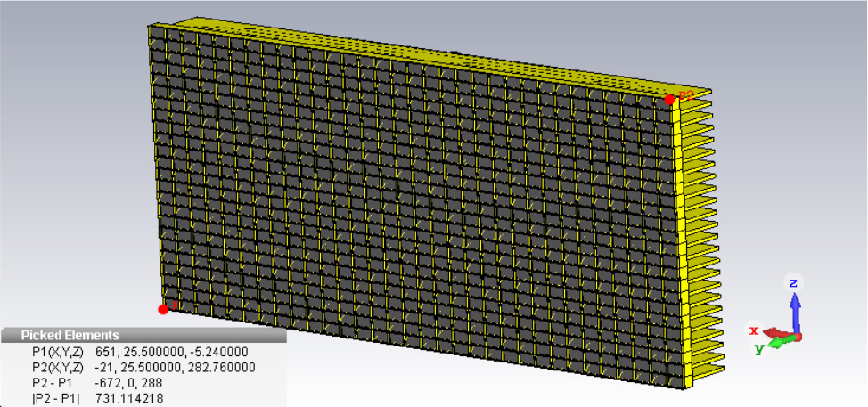Click the green y-axis arrow of the triad
The width and height of the screenshot is (868, 407).
pos(781,341)
